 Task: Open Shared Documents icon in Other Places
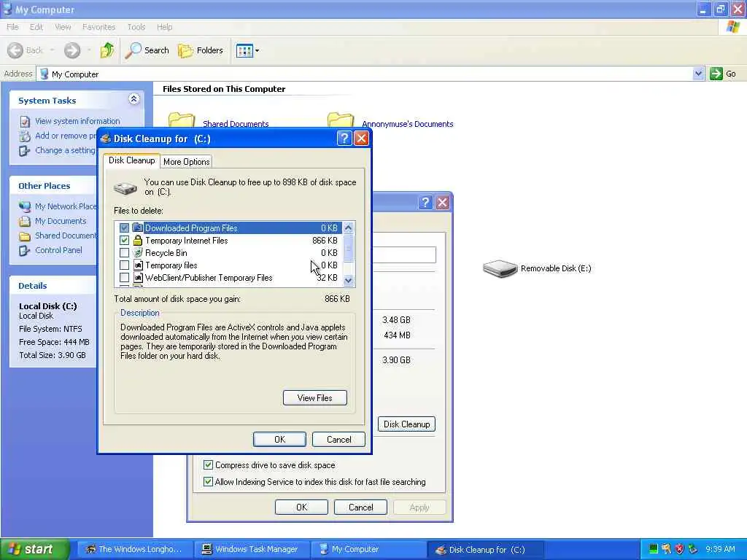(x=24, y=236)
